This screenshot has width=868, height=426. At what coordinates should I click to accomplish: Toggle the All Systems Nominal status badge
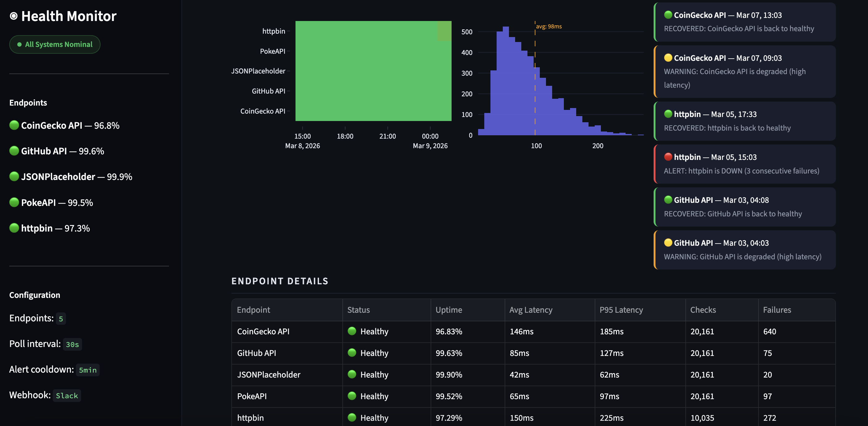[x=55, y=44]
